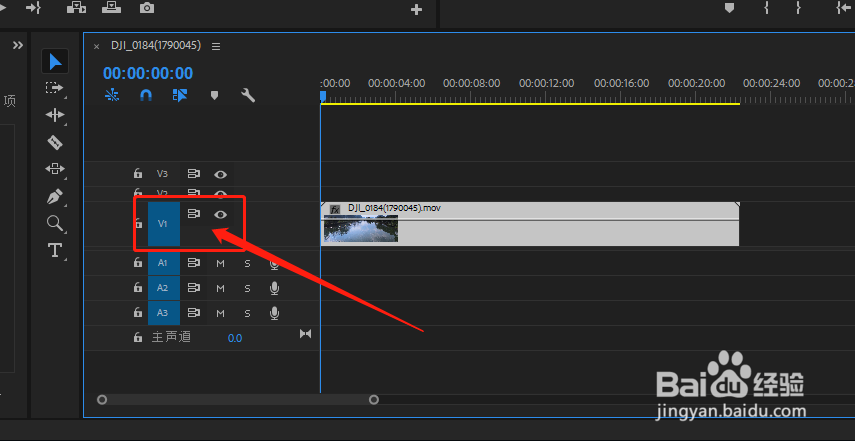Mute track A1 with M

point(220,263)
